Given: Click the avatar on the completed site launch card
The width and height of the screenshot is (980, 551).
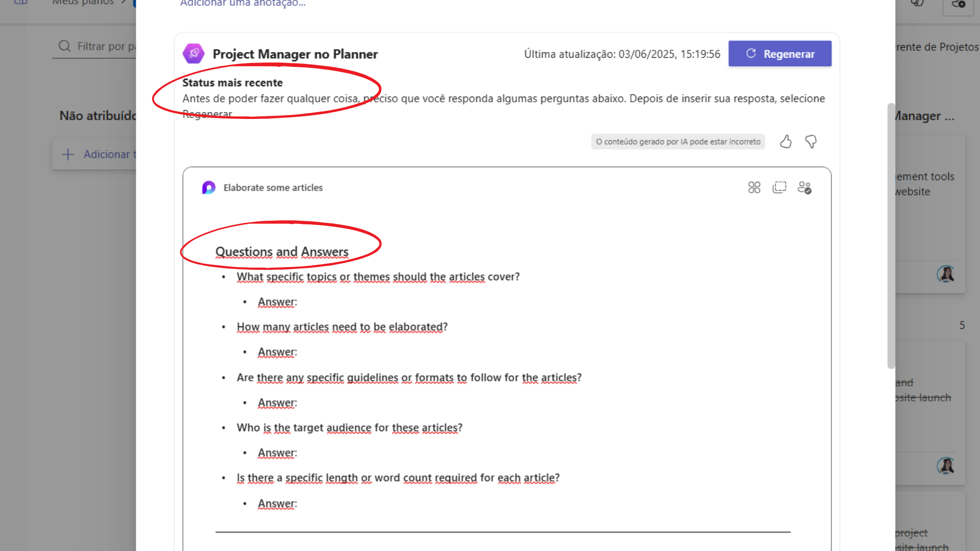Looking at the screenshot, I should [946, 466].
